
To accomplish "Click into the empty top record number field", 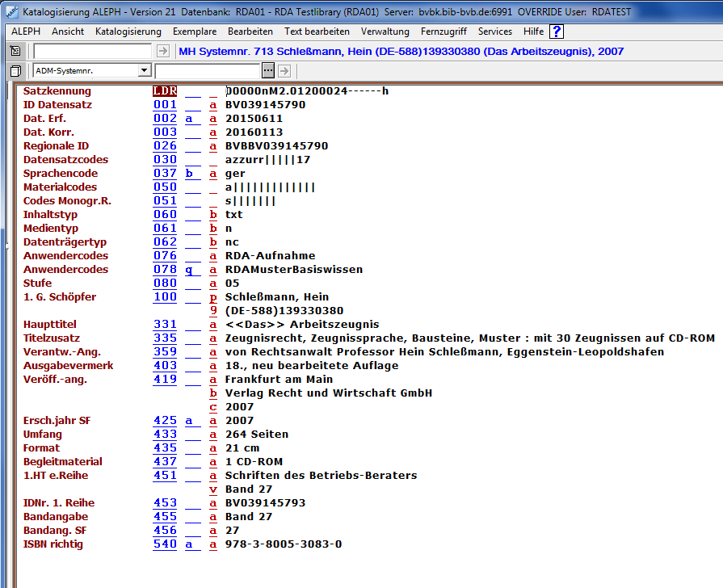I will tap(92, 51).
